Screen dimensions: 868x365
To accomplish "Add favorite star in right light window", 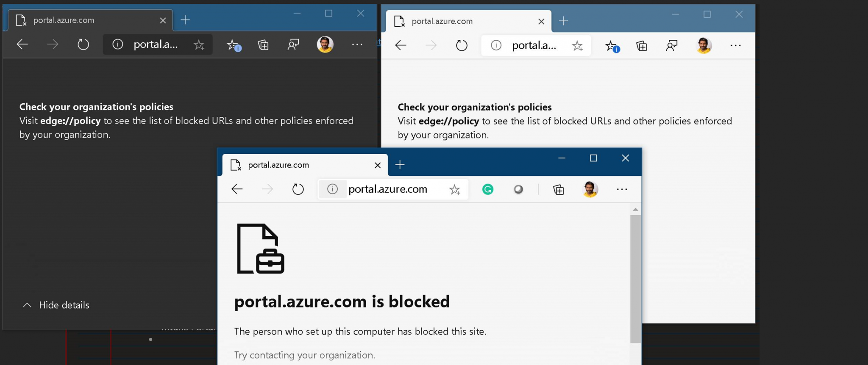I will coord(577,46).
